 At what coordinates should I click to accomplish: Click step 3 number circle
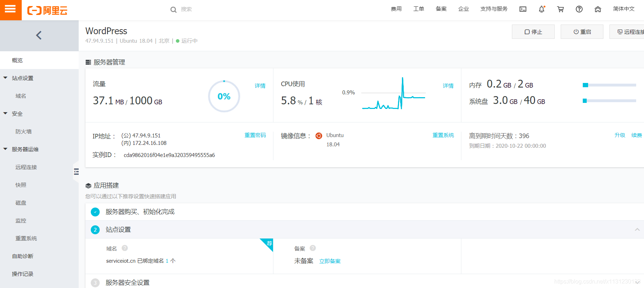pyautogui.click(x=95, y=283)
